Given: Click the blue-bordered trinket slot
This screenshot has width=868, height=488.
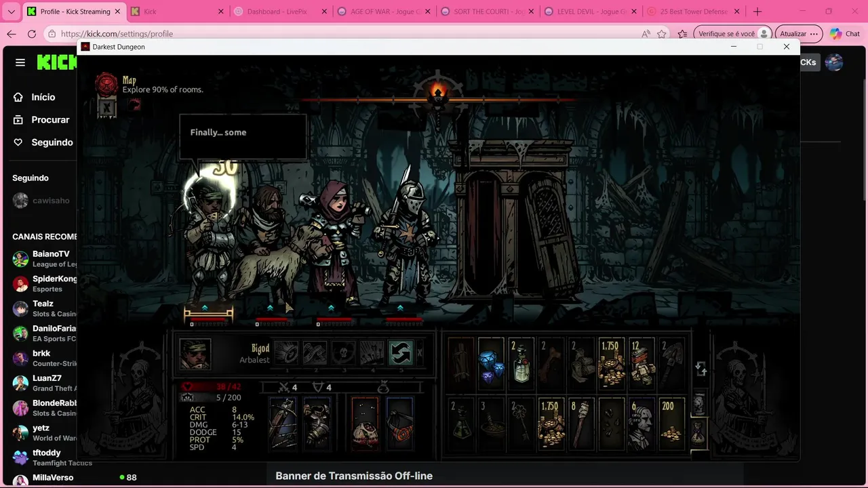Looking at the screenshot, I should point(399,423).
